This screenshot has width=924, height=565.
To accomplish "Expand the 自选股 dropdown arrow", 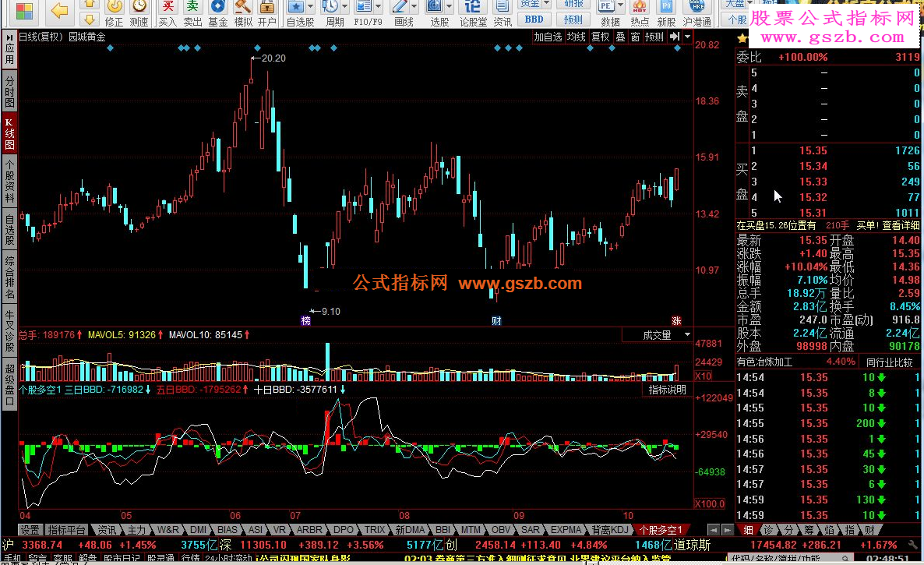I will [x=309, y=6].
